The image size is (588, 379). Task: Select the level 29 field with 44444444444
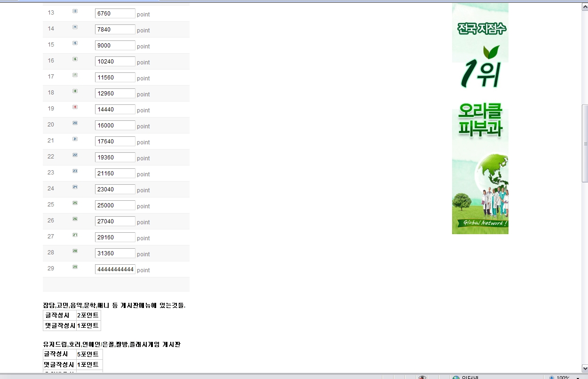pyautogui.click(x=115, y=269)
